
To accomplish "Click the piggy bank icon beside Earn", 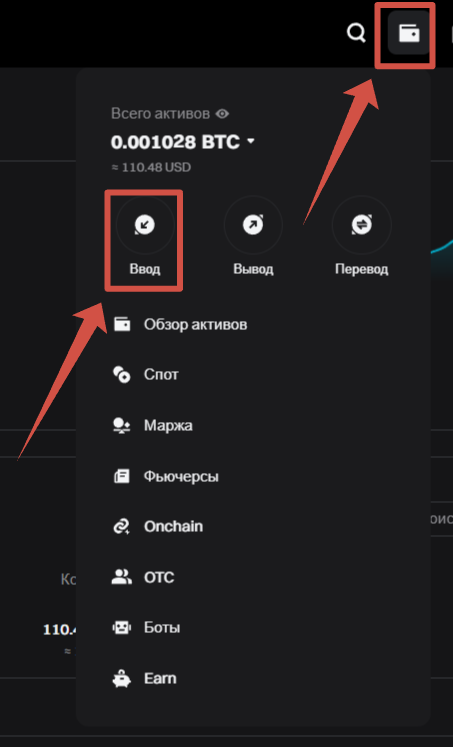I will coord(121,678).
